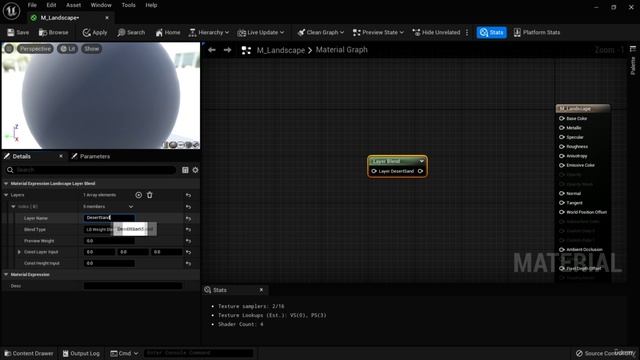
Task: Navigate back in the graph history
Action: click(211, 50)
